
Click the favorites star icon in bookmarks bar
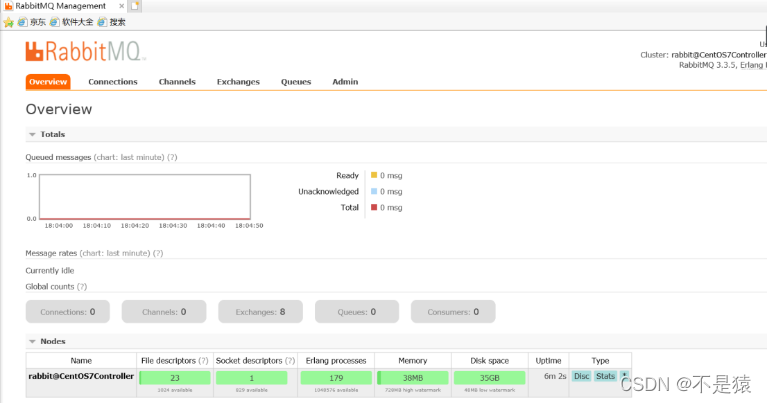8,22
